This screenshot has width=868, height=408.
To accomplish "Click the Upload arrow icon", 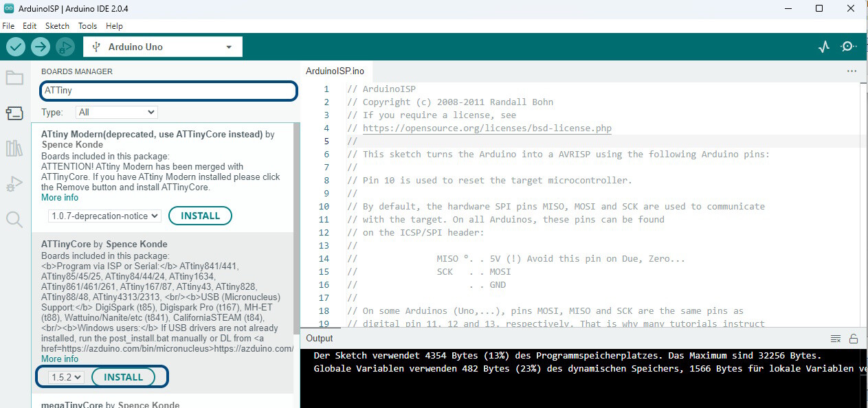I will click(41, 47).
